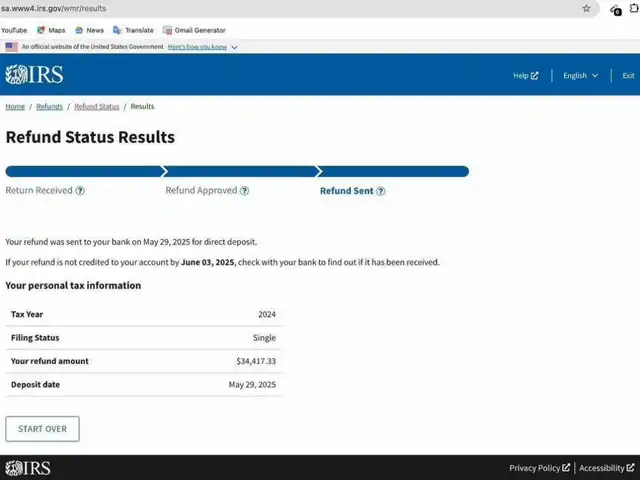Viewport: 640px width, 480px height.
Task: Navigate to Refund Status breadcrumb
Action: point(96,106)
